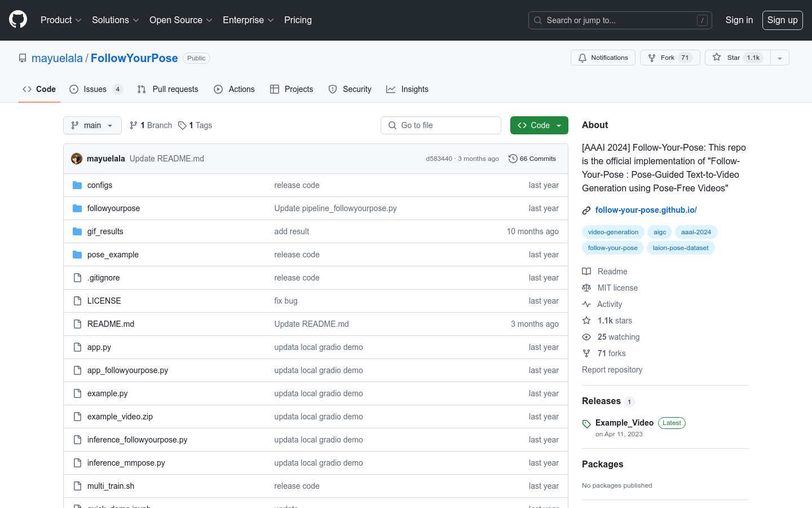Click the Sign up button
This screenshot has width=812, height=508.
point(782,20)
